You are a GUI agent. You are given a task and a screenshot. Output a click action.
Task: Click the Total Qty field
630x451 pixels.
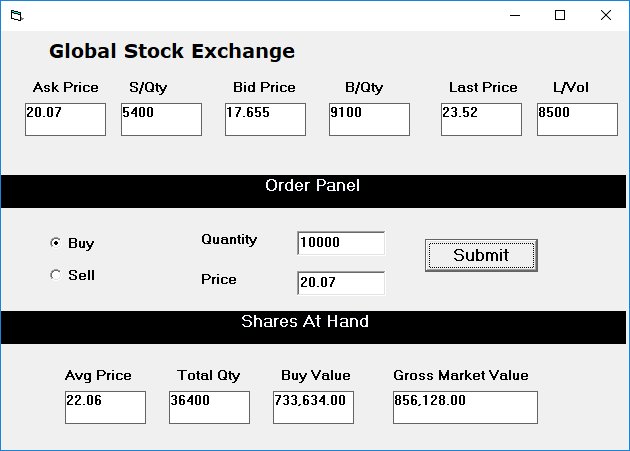(x=209, y=407)
